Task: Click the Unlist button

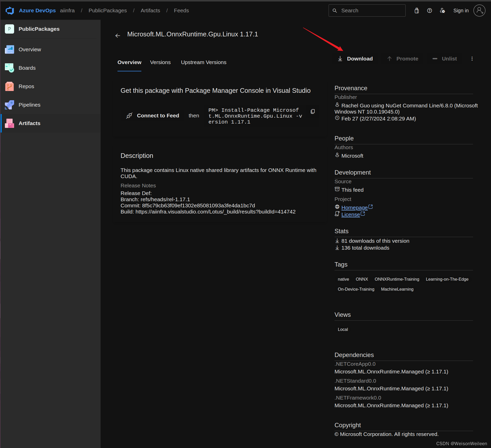Action: coord(445,59)
